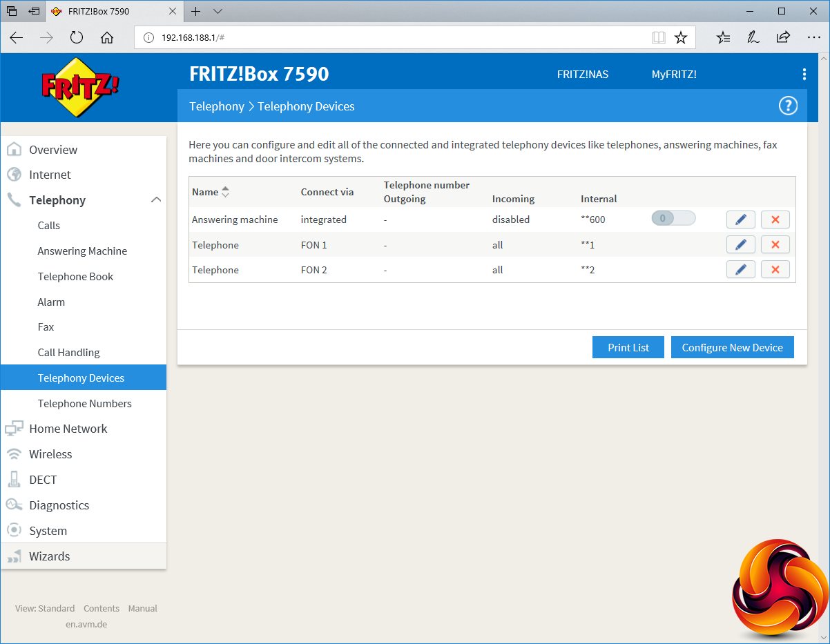
Task: Open MyFRITZ! link in header
Action: (674, 75)
